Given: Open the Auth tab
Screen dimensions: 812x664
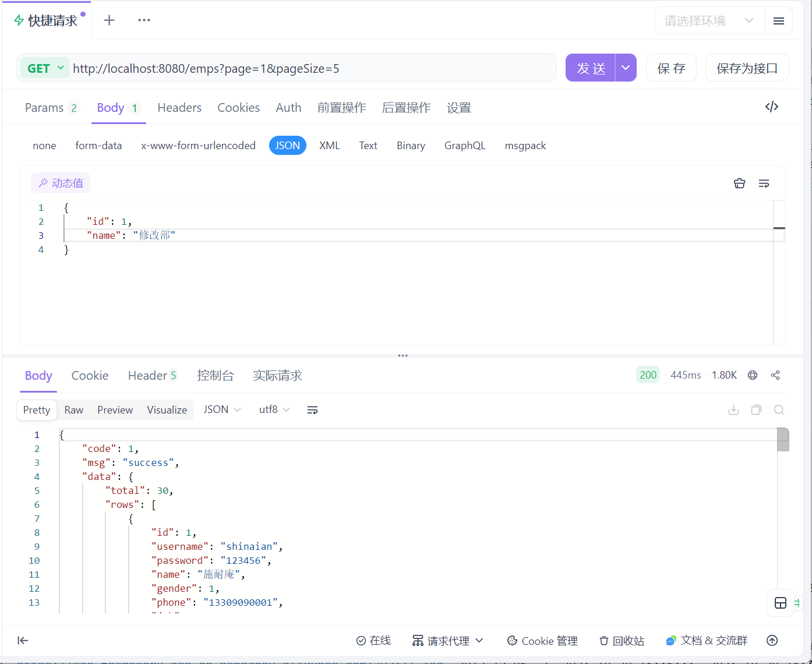Looking at the screenshot, I should coord(288,108).
